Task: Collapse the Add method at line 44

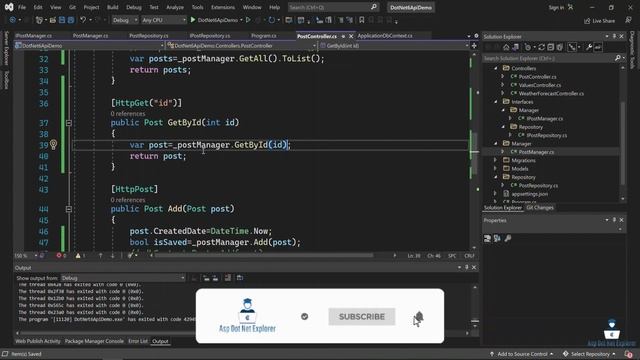Action: coord(69,209)
